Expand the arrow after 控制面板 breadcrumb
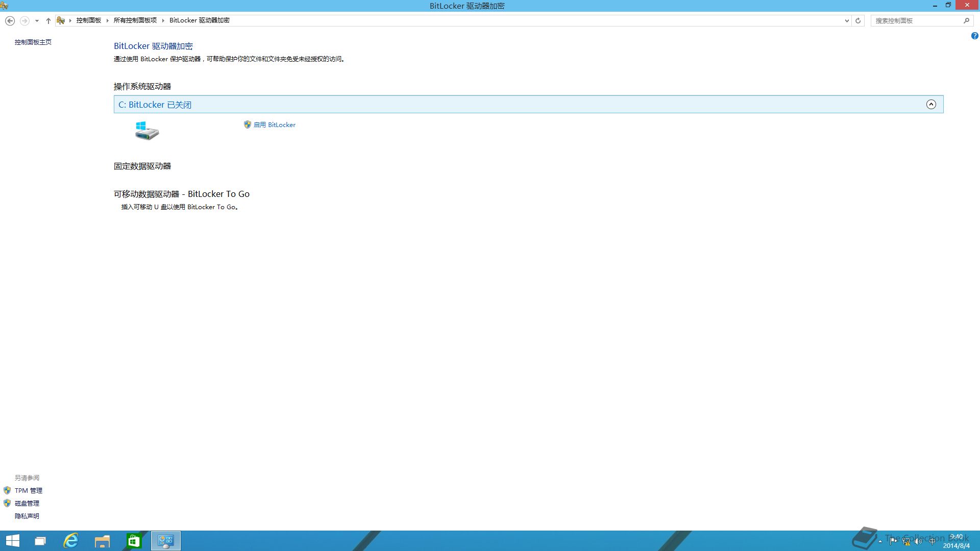The height and width of the screenshot is (551, 980). (107, 20)
